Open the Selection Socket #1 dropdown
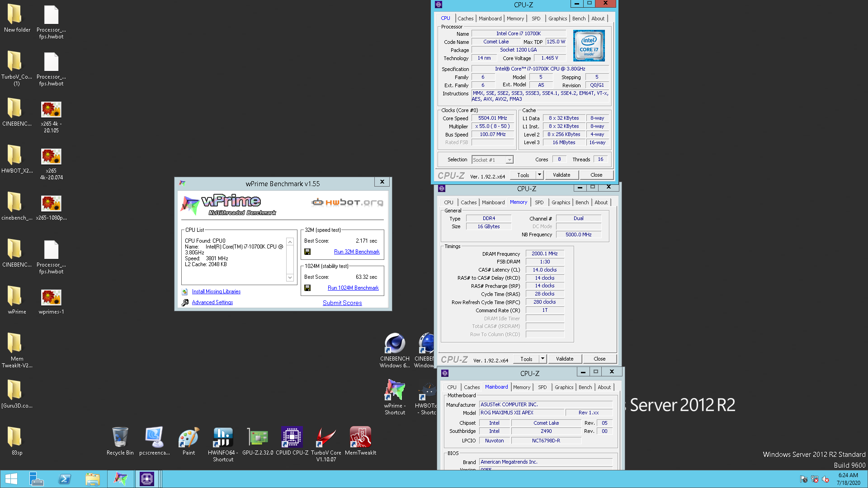The image size is (868, 488). click(509, 160)
